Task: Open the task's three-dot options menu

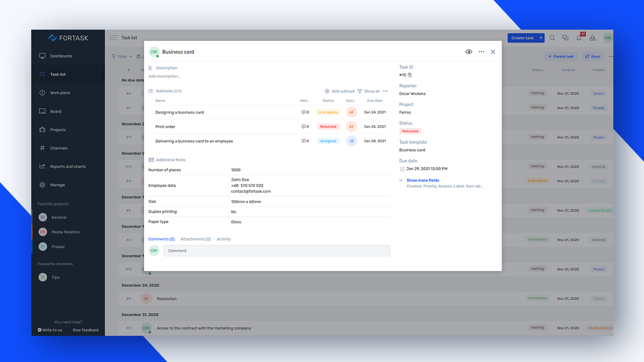Action: [481, 52]
